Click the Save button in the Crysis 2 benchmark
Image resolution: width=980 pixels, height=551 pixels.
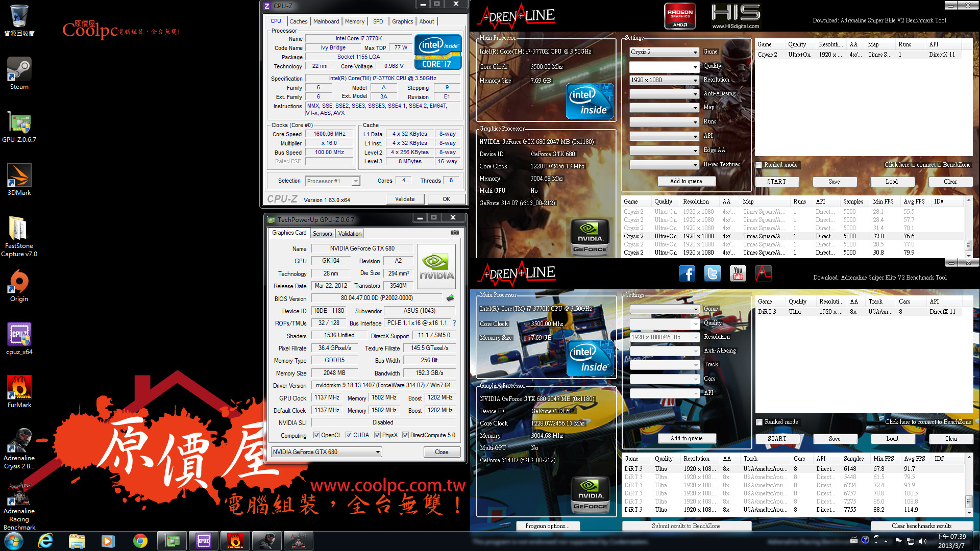(834, 182)
